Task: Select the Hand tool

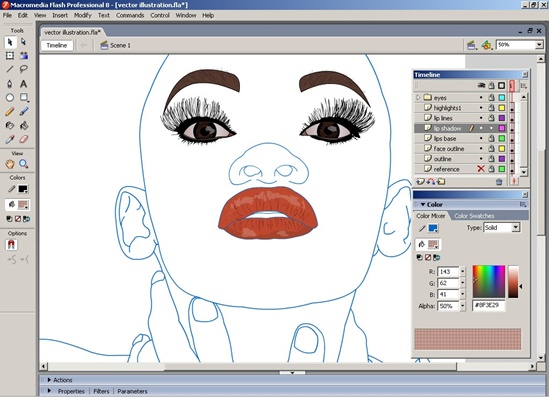Action: [x=10, y=164]
